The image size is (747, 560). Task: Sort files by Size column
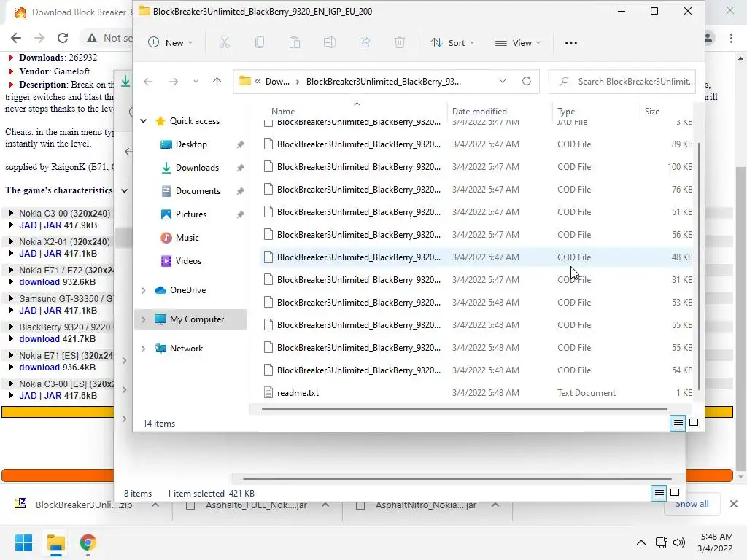[x=651, y=111]
